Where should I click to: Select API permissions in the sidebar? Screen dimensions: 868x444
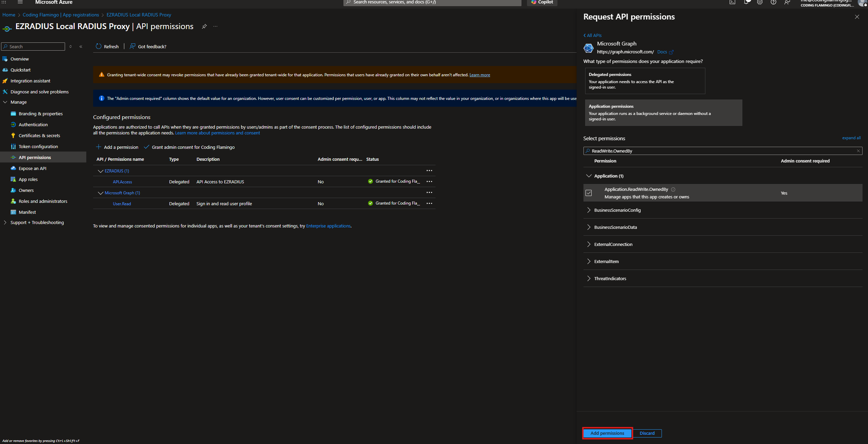click(43, 157)
